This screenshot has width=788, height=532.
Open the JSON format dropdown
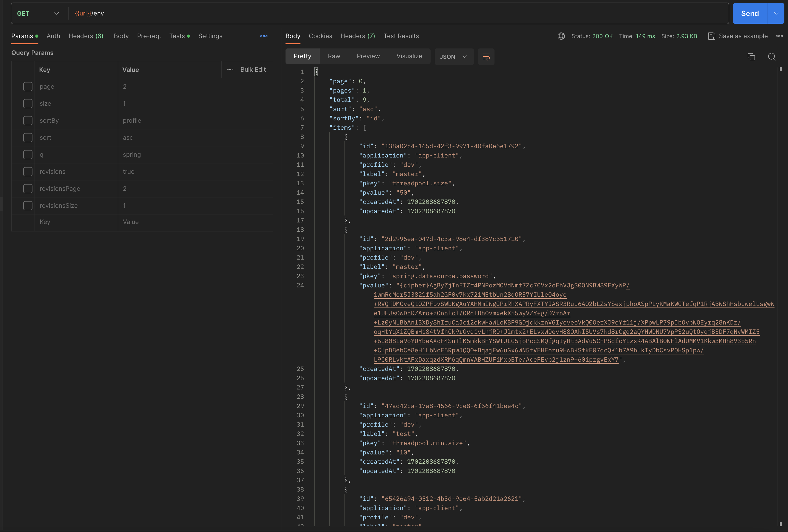[x=454, y=57]
